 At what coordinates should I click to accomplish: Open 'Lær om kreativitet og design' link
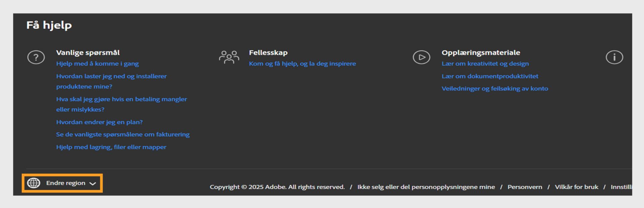pos(485,64)
